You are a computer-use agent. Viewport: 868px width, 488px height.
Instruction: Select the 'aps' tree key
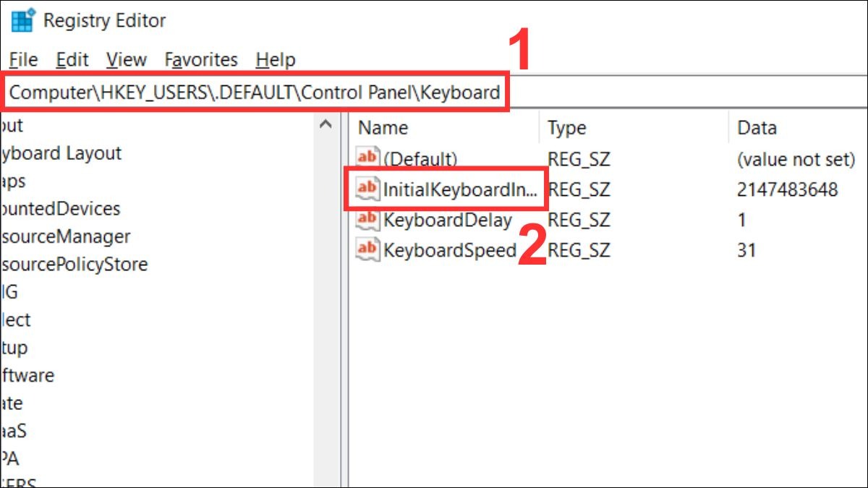tap(13, 181)
